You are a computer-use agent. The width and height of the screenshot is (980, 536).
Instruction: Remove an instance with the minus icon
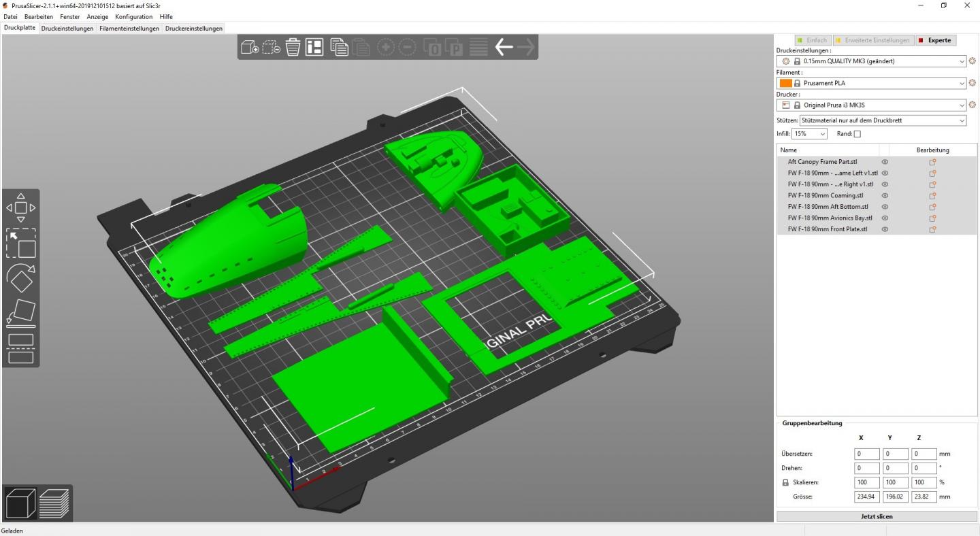(407, 47)
